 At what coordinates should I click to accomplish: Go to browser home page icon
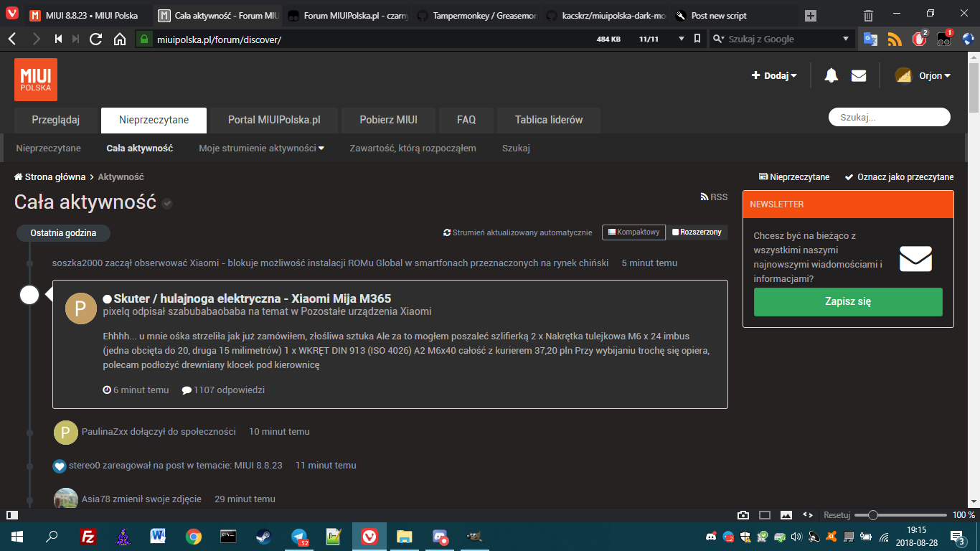coord(120,39)
